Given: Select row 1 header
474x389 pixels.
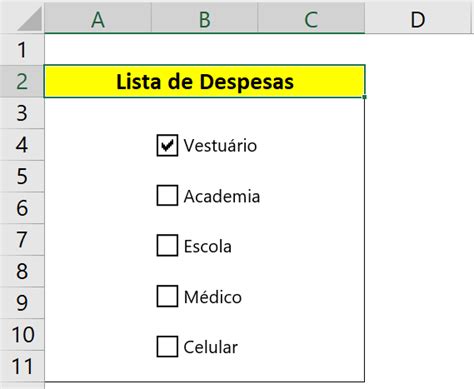Looking at the screenshot, I should 22,50.
